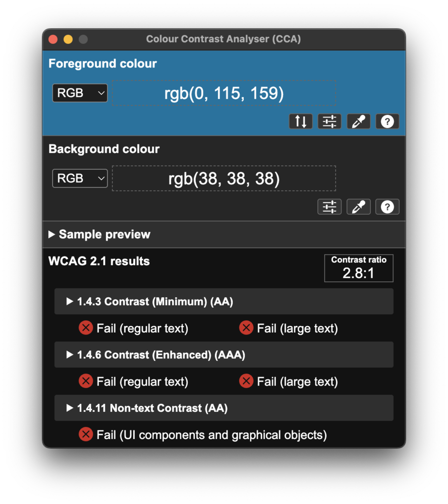Click the Colour Contrast Analyser title bar

click(223, 39)
